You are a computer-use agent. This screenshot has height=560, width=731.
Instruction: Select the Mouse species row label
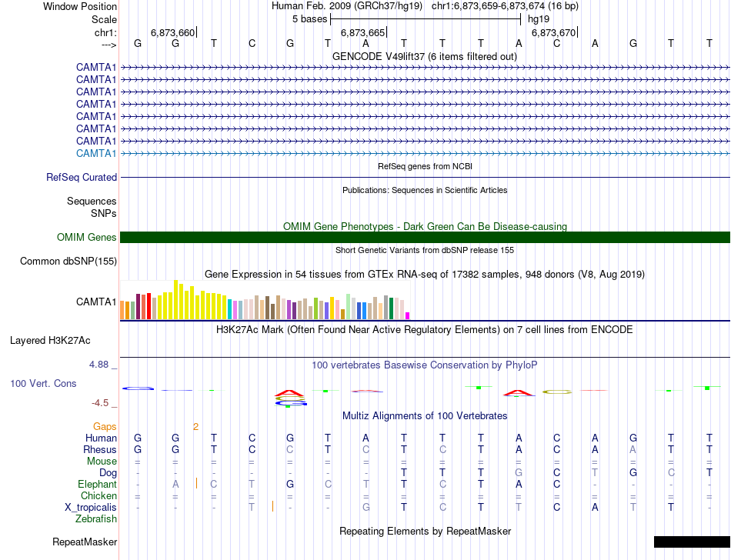[x=102, y=462]
